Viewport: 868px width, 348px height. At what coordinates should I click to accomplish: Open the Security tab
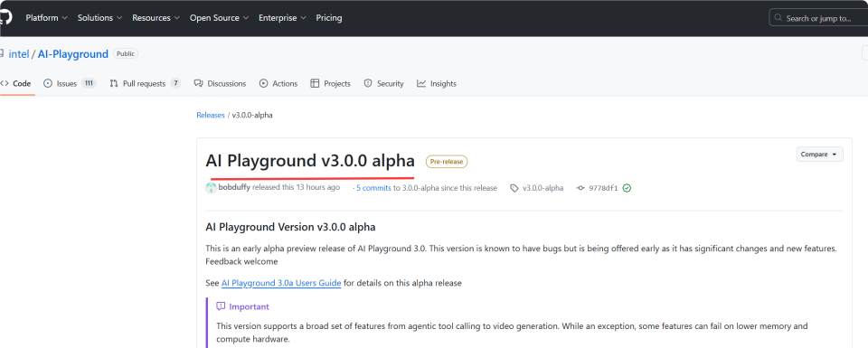(383, 83)
